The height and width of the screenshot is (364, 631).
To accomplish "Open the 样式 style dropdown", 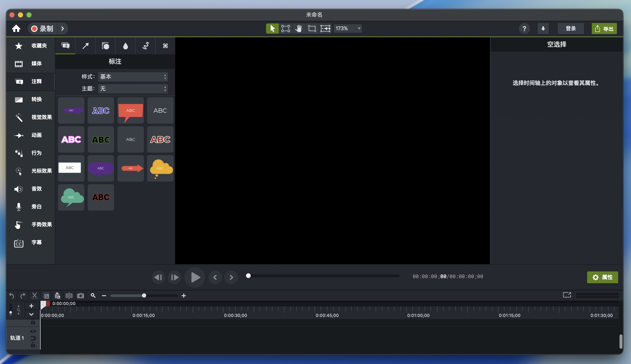I will [133, 77].
